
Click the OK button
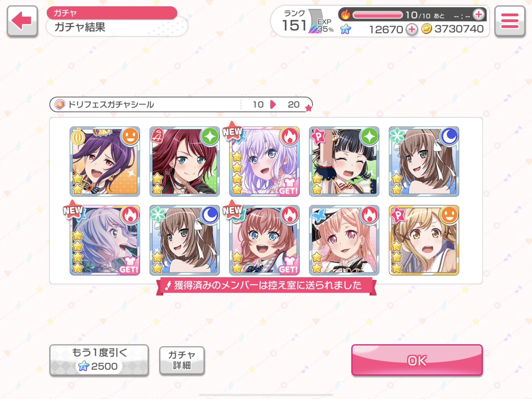(x=417, y=360)
